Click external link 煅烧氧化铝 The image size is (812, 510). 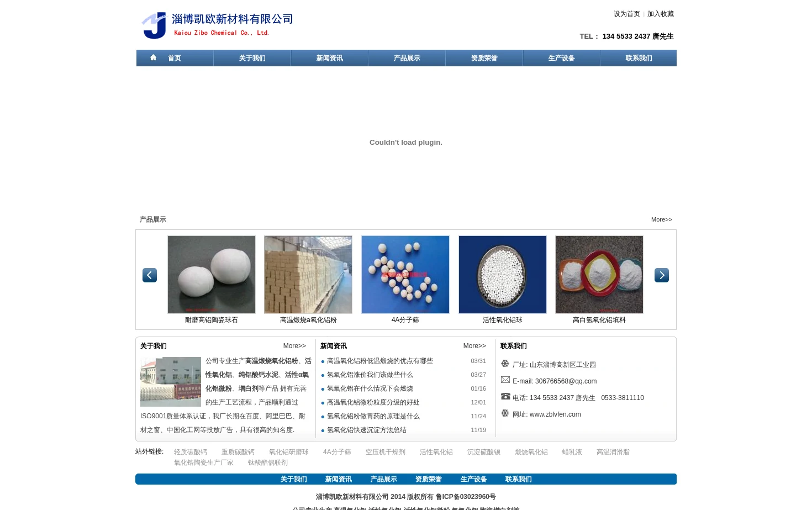pos(531,452)
